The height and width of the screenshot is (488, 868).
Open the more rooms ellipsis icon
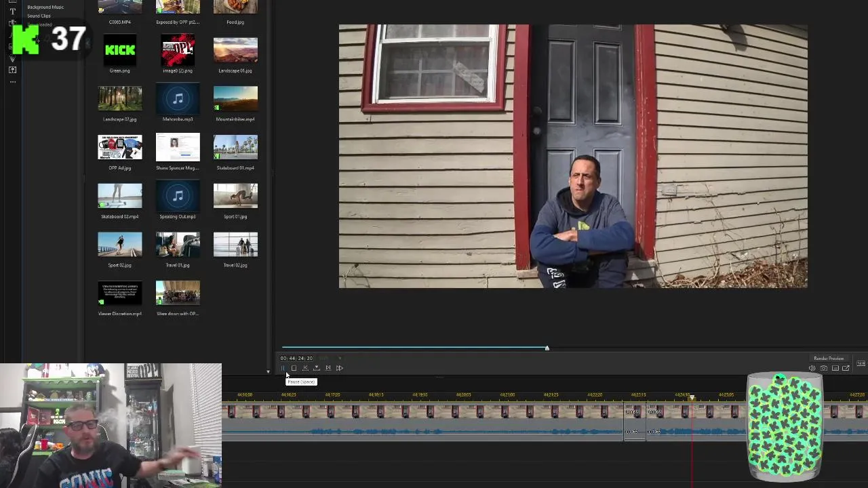coord(12,81)
